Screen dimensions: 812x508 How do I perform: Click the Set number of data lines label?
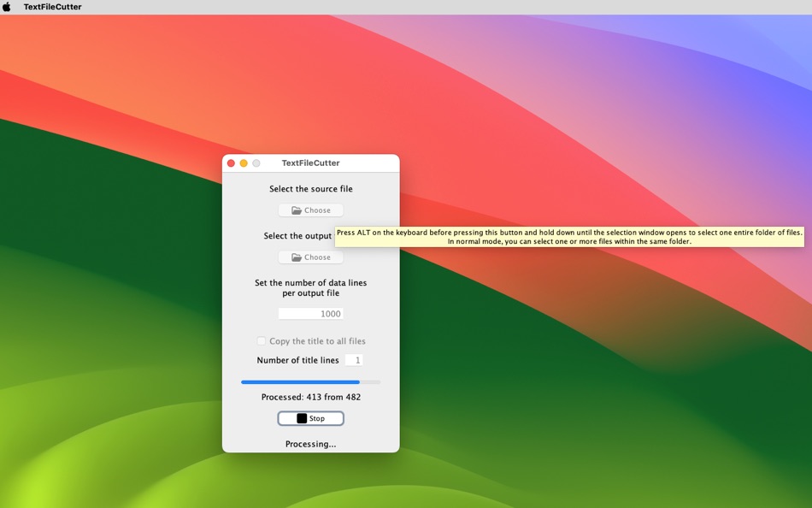[311, 287]
